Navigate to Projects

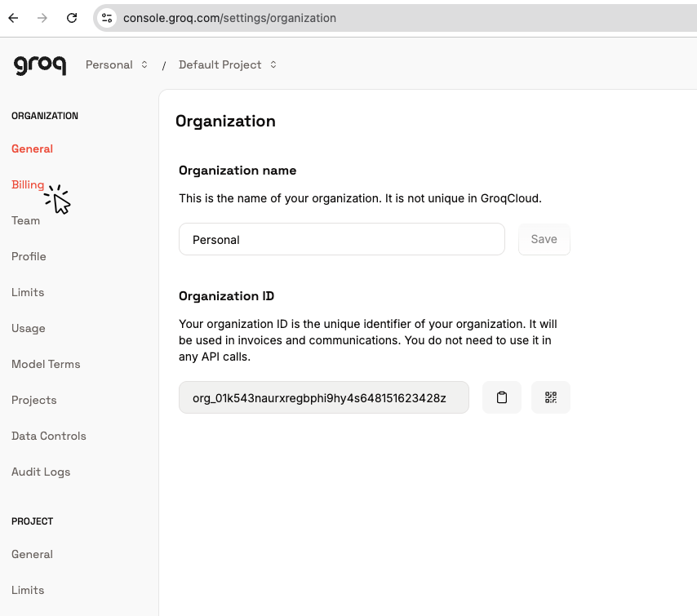33,400
